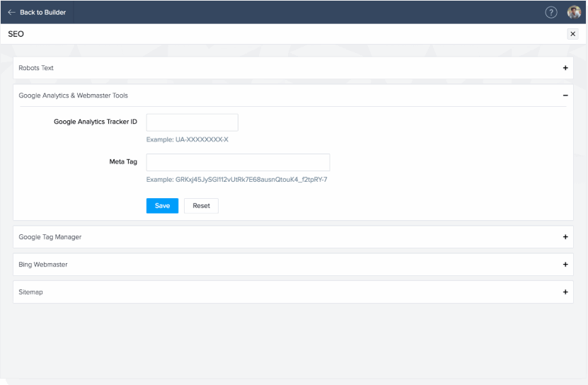
Task: Collapse Google Analytics section with minus icon
Action: (x=565, y=95)
